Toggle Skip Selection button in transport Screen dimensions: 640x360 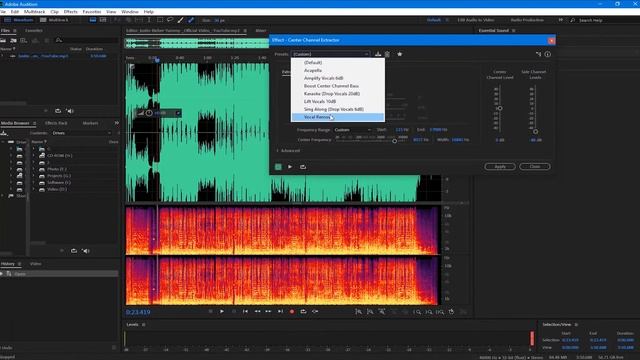pyautogui.click(x=315, y=311)
